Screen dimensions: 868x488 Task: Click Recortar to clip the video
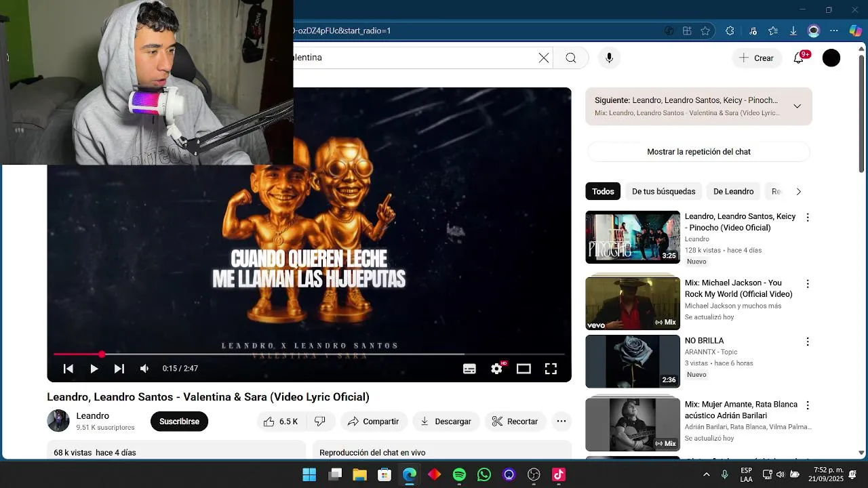[x=515, y=422]
